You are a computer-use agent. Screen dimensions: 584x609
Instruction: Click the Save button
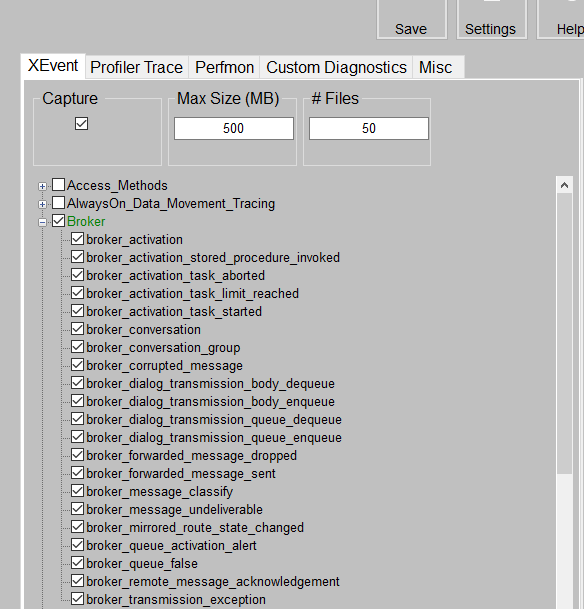412,19
